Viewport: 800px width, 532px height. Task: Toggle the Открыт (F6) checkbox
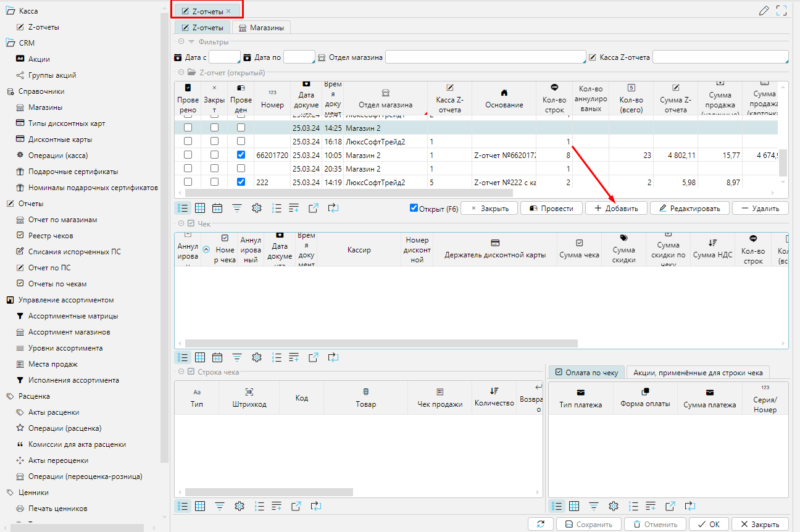click(x=414, y=208)
